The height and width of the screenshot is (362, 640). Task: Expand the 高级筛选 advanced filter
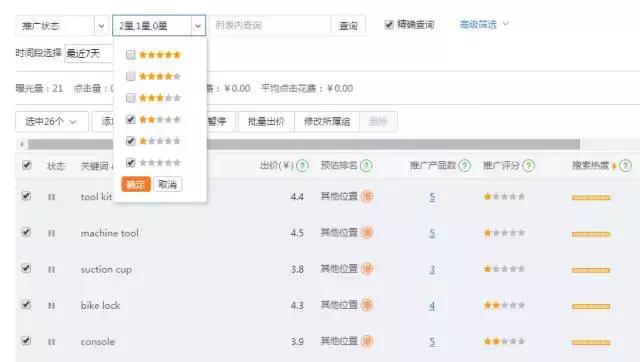tap(484, 24)
